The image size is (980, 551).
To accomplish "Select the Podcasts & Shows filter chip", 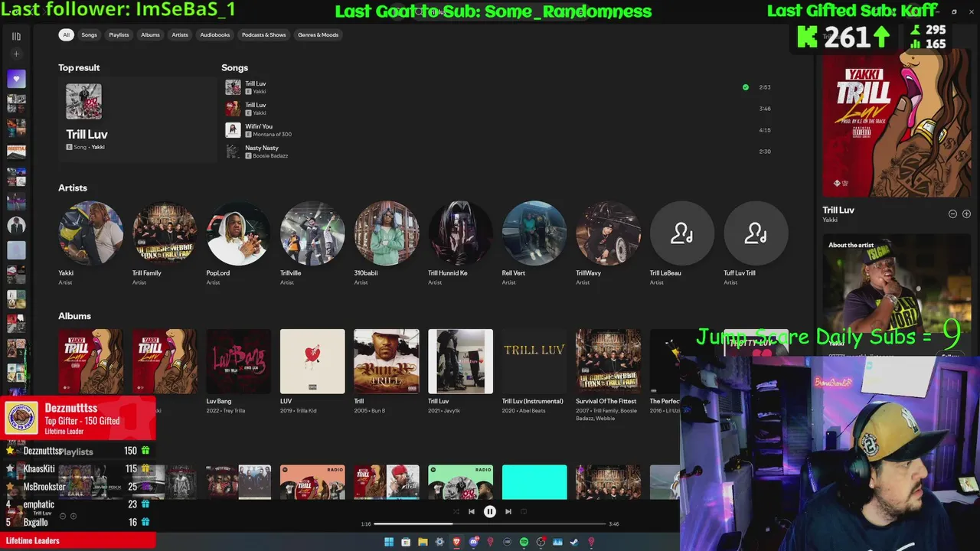I will 264,34.
